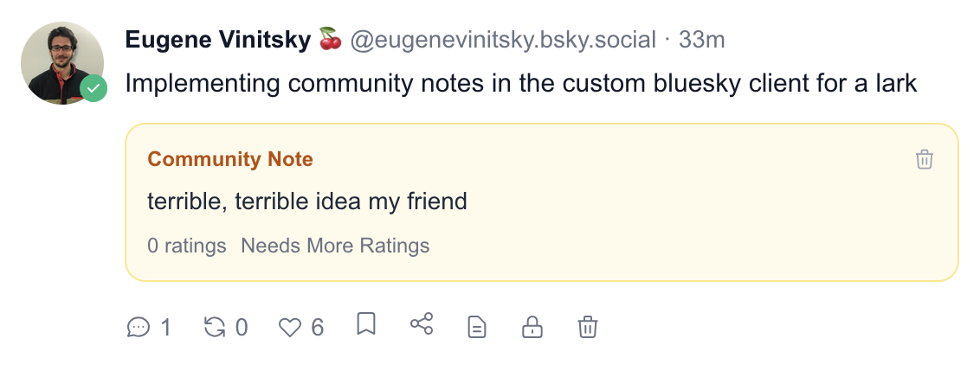
Task: Select the note text 'terrible, terrible idea my friend'
Action: click(307, 201)
